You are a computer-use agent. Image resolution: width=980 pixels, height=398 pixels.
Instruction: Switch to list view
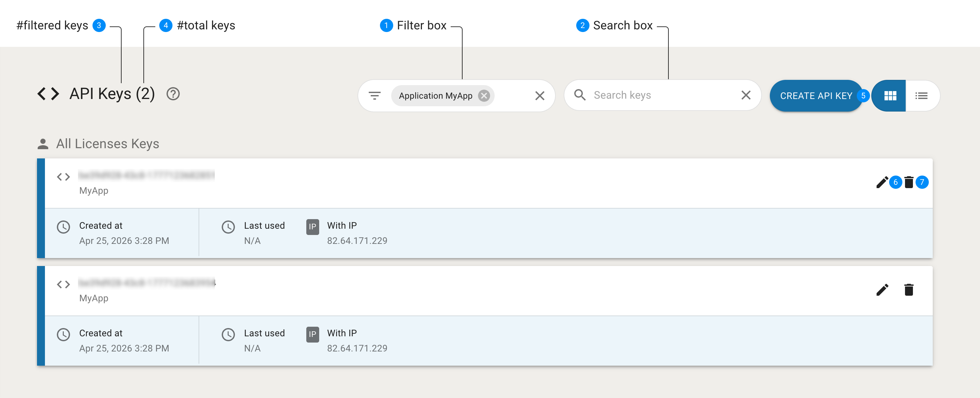tap(922, 96)
